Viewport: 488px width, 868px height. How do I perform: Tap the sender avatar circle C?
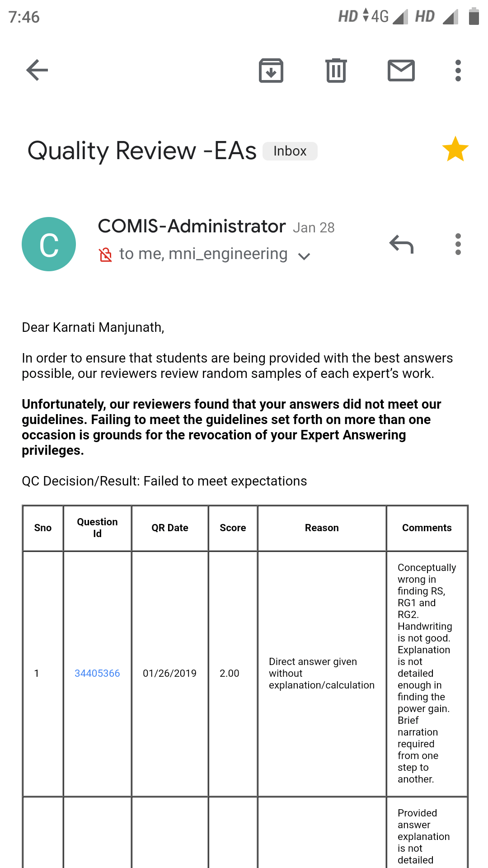(49, 244)
